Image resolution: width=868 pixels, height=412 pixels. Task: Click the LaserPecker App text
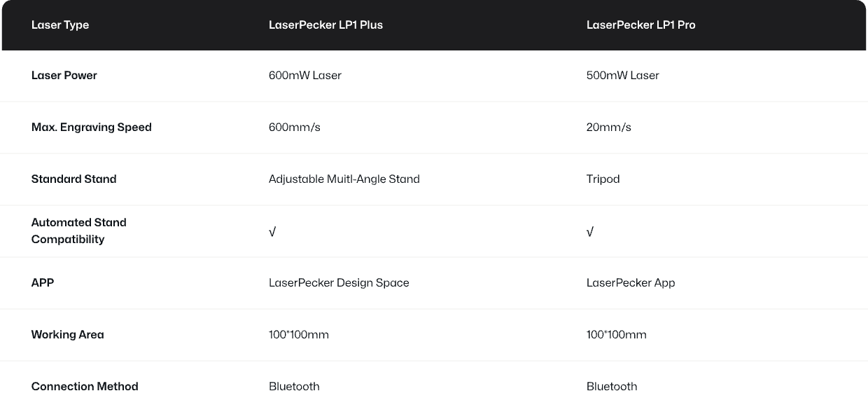(x=631, y=283)
